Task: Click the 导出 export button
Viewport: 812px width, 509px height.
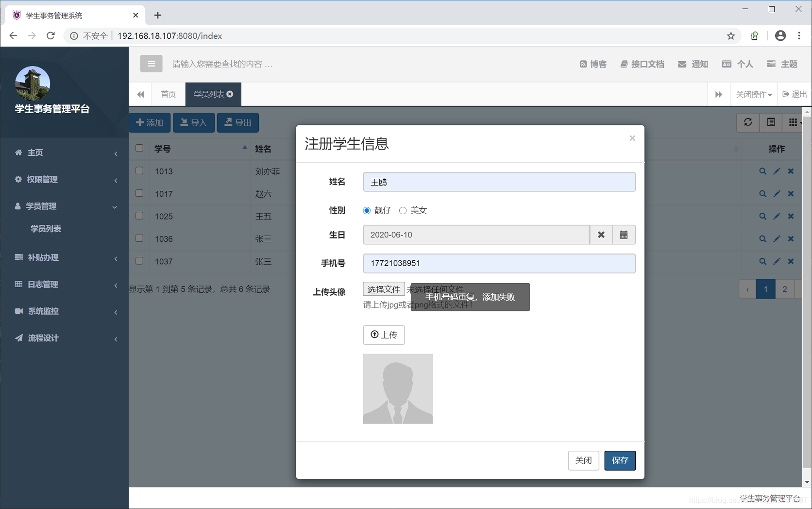Action: tap(238, 122)
